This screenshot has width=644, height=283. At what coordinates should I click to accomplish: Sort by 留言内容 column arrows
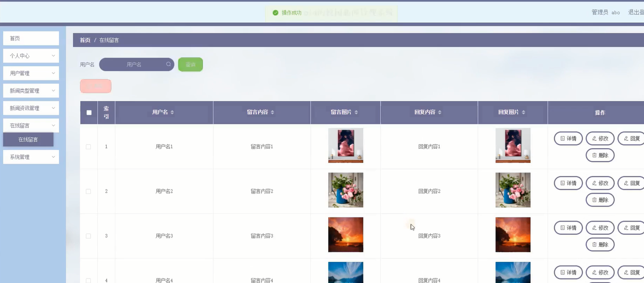tap(272, 112)
